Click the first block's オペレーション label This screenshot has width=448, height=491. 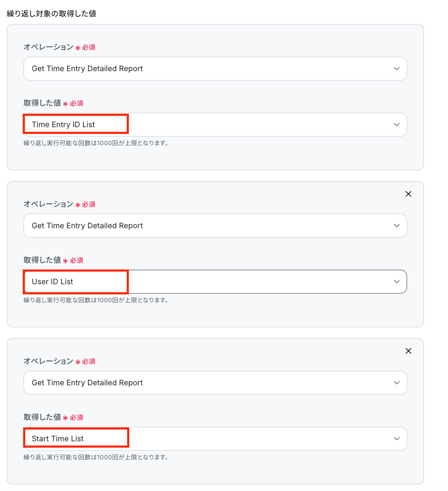pos(48,47)
